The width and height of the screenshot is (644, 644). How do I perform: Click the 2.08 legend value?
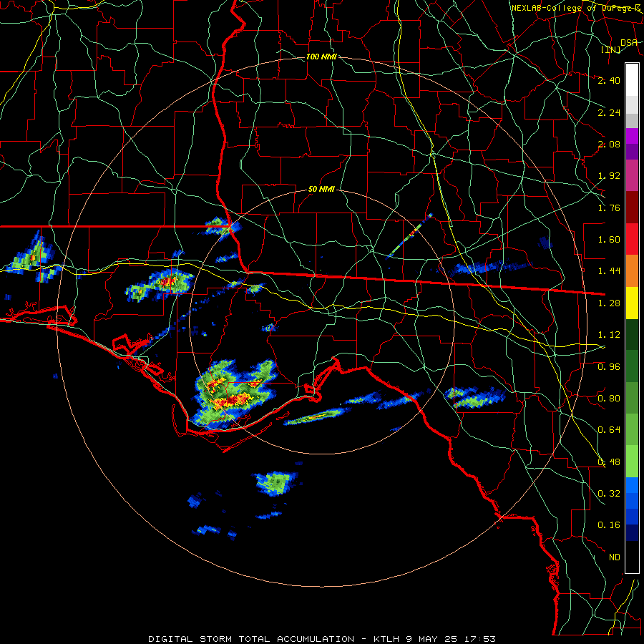(609, 144)
